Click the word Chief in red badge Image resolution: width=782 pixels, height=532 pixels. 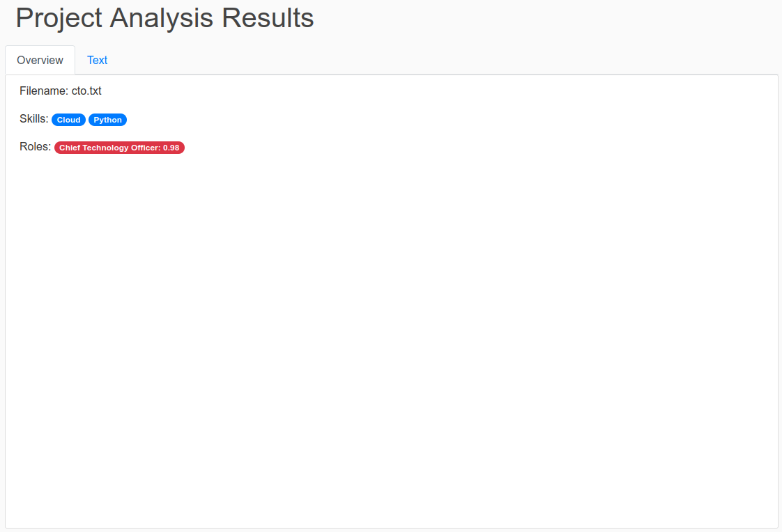point(70,148)
